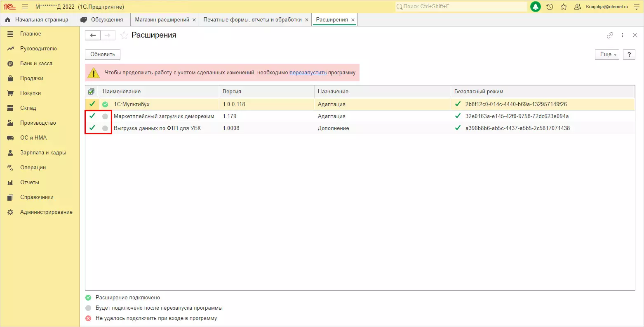Image resolution: width=644 pixels, height=327 pixels.
Task: Click the user account icon
Action: pos(578,7)
